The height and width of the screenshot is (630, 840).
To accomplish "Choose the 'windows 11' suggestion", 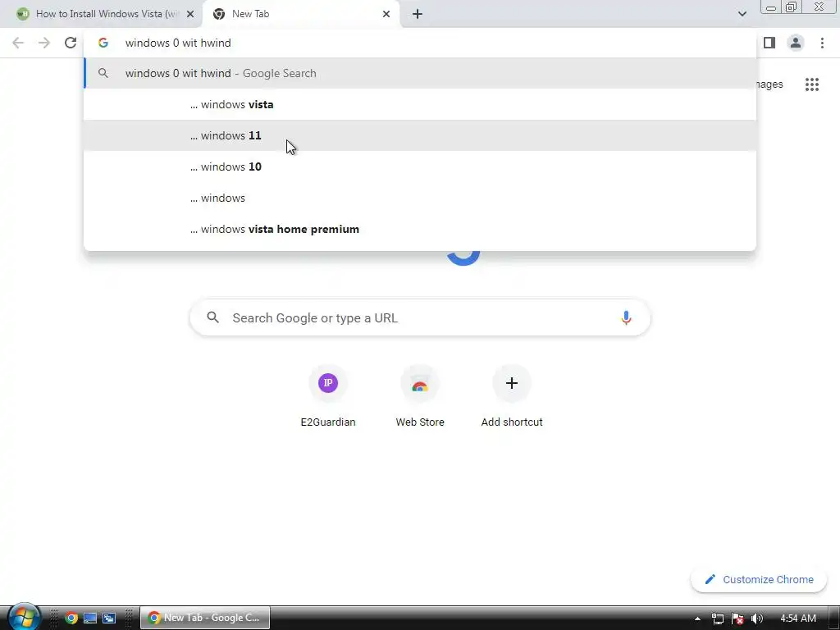I will click(x=420, y=135).
